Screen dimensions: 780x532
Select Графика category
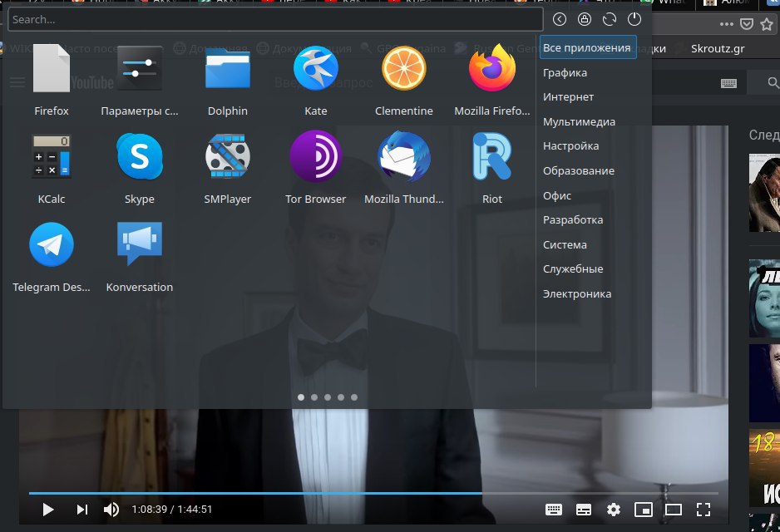coord(565,72)
